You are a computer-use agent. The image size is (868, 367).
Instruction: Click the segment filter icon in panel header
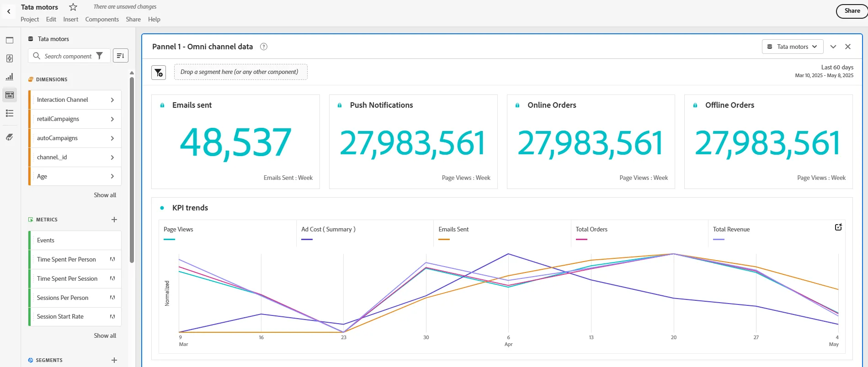coord(159,72)
